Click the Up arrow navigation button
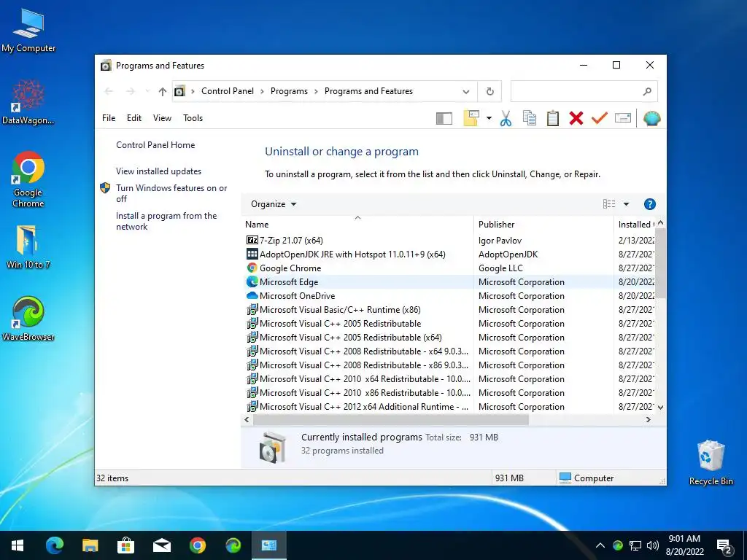Viewport: 747px width, 560px height. point(163,91)
